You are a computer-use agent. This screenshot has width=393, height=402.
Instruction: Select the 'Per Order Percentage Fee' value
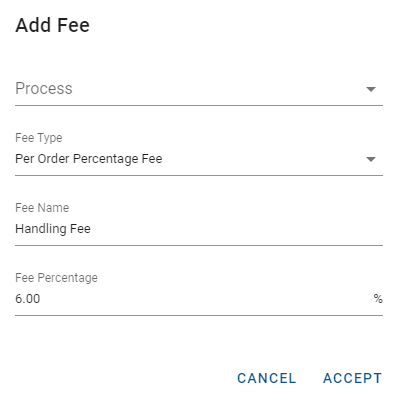[89, 159]
